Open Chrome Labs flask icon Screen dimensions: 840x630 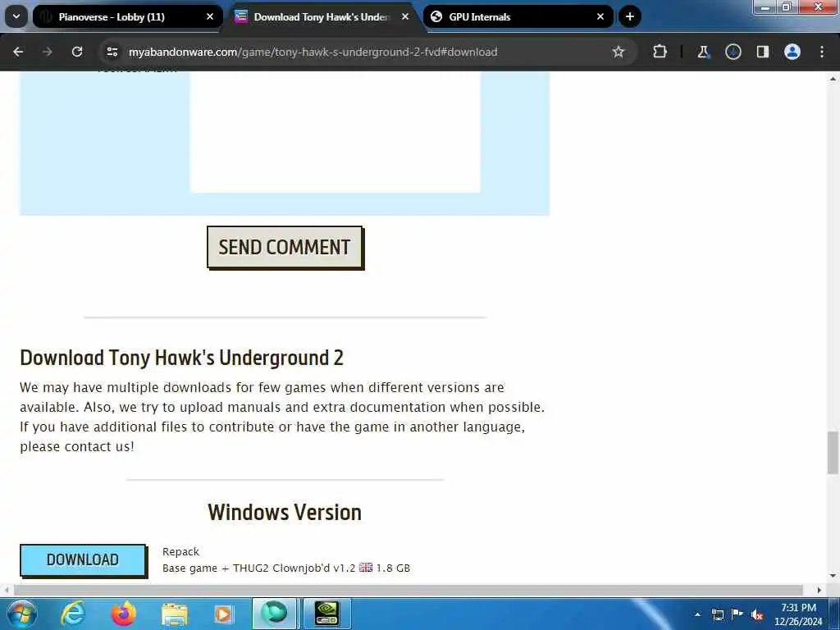coord(703,52)
